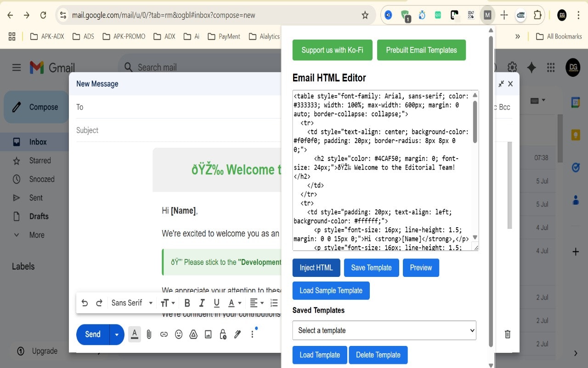Open the 'Select a template' dropdown
Screen dimensions: 588x368
tap(384, 330)
